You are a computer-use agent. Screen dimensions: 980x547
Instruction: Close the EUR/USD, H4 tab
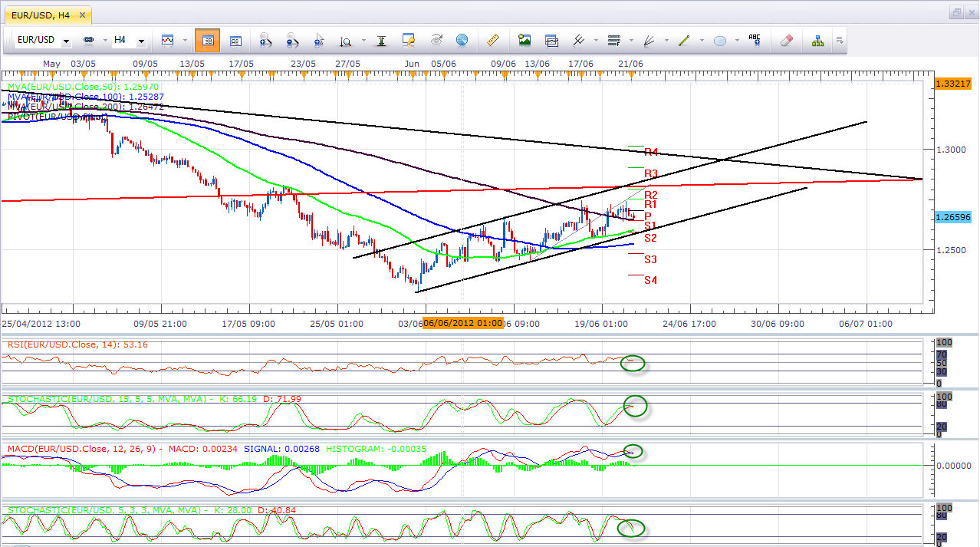click(83, 14)
